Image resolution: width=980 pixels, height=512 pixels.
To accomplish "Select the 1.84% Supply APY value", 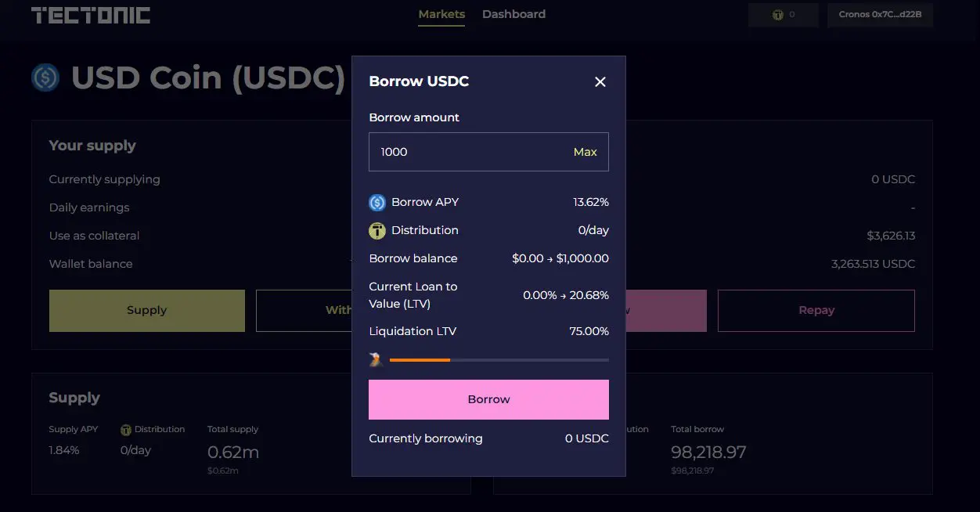I will 64,450.
